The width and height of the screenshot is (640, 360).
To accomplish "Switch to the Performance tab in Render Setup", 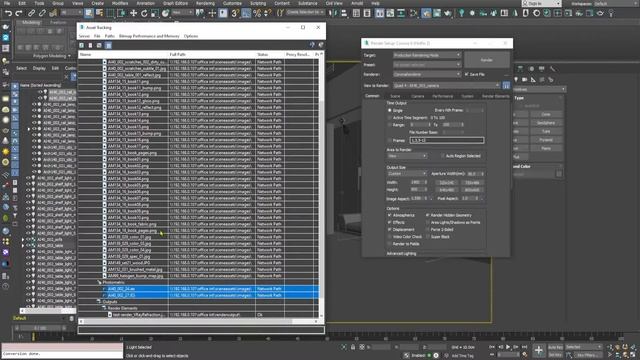I will click(442, 96).
